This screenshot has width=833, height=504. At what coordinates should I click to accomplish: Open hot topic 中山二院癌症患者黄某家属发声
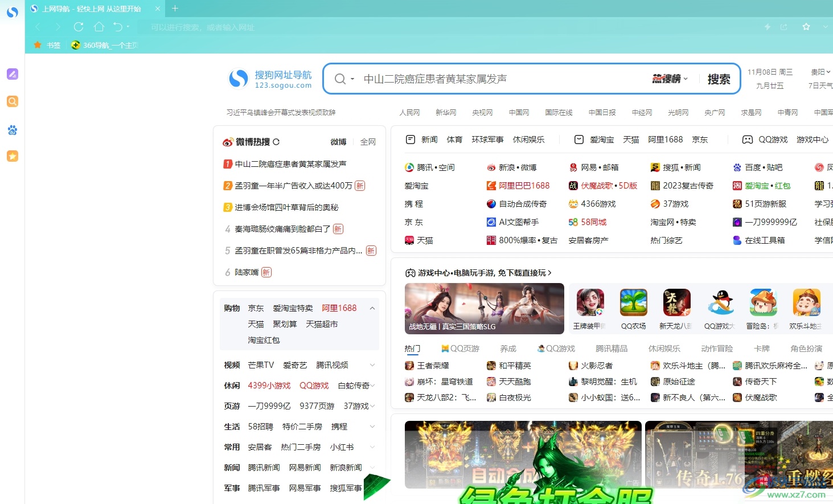click(x=290, y=164)
